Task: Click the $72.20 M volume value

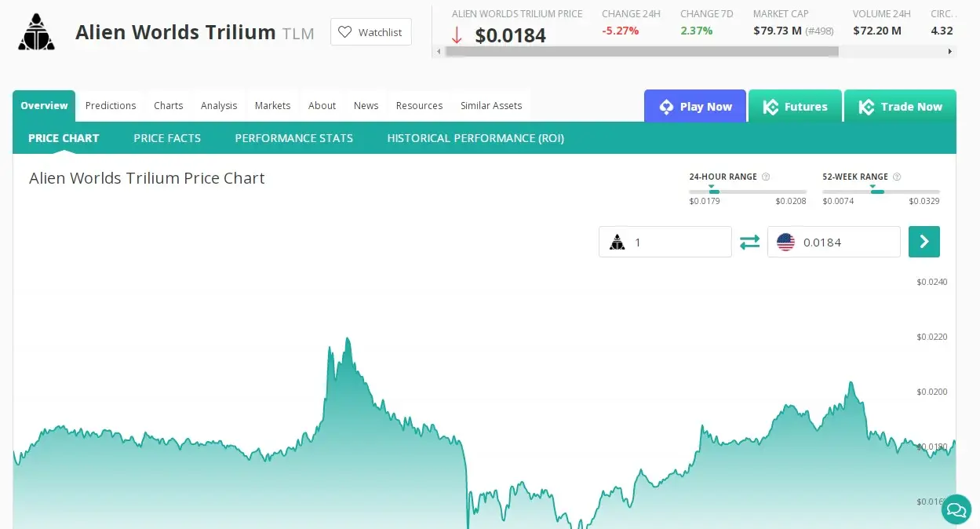Action: [877, 31]
